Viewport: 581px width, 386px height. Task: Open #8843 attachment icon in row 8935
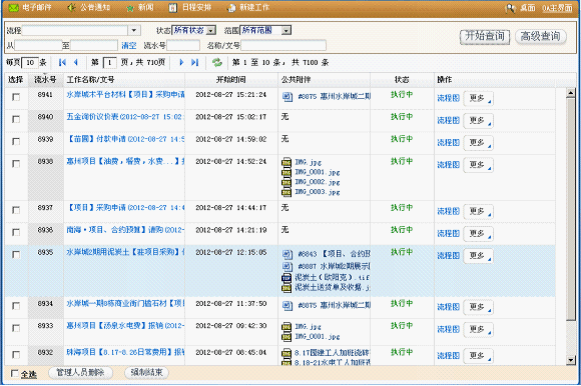pyautogui.click(x=287, y=254)
